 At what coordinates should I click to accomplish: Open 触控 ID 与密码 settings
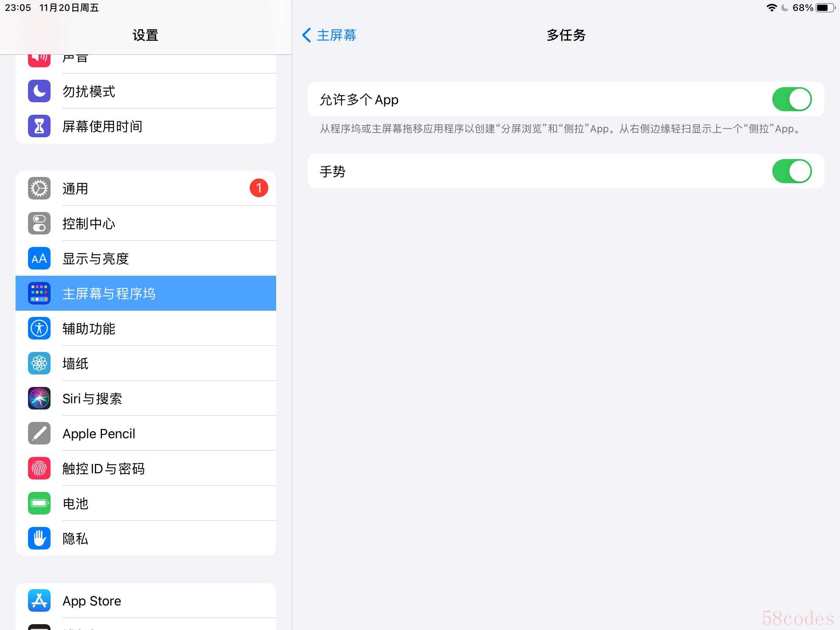(146, 468)
